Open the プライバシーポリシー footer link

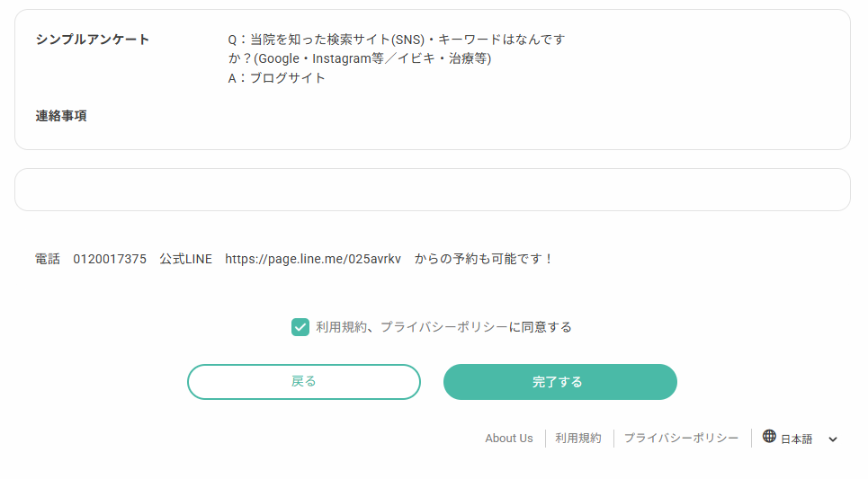681,439
